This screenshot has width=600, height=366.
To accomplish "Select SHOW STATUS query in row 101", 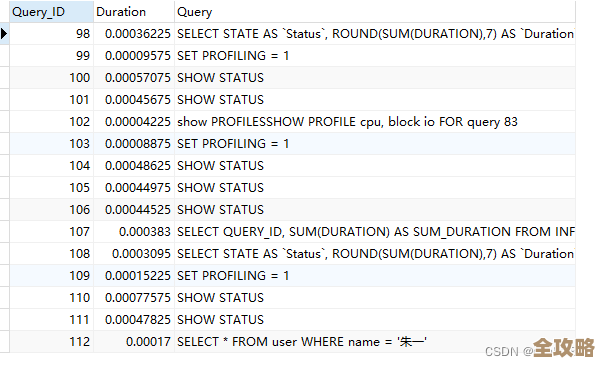I will [220, 100].
